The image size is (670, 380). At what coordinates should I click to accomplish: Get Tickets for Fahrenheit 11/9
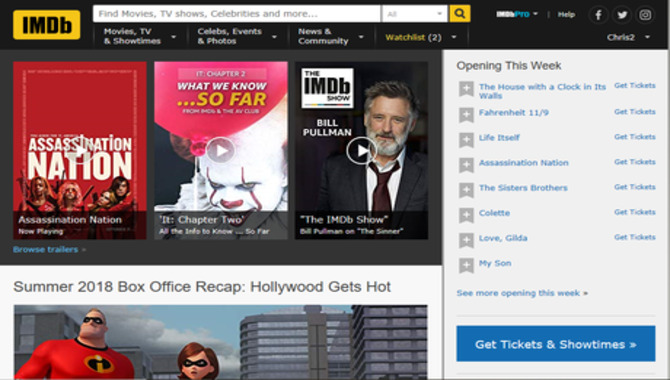[635, 112]
